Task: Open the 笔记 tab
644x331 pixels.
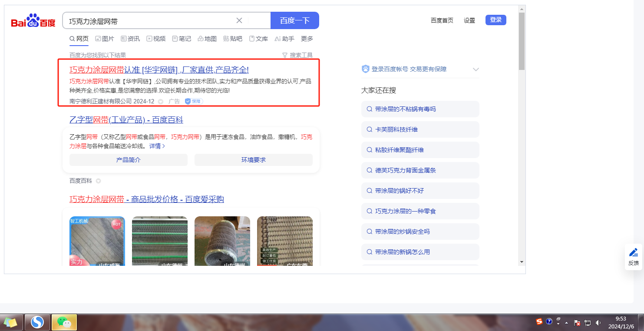Action: pos(182,39)
